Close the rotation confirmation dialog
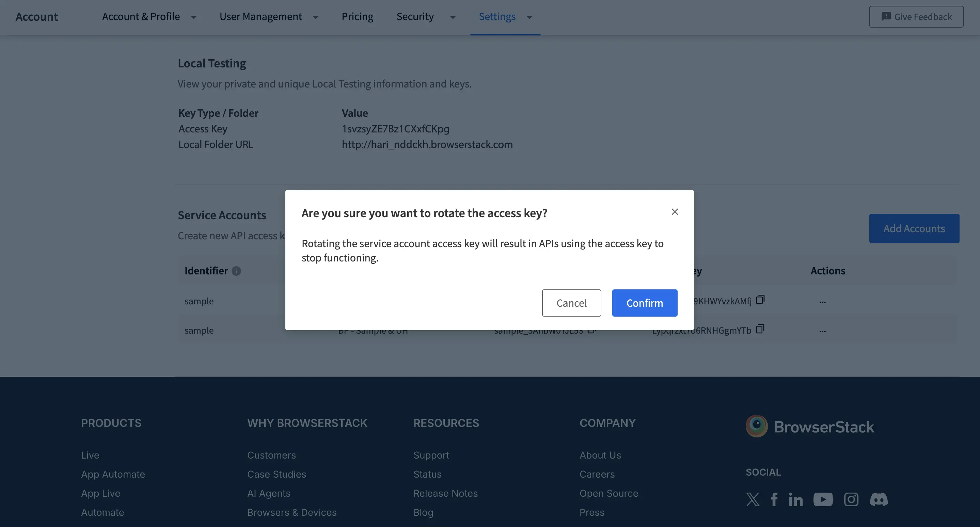The image size is (980, 527). [675, 212]
